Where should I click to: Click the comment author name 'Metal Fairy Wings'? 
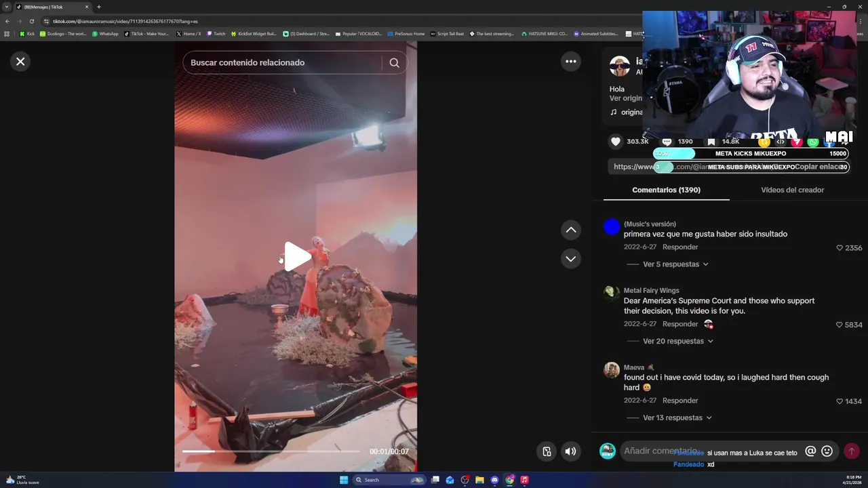651,291
